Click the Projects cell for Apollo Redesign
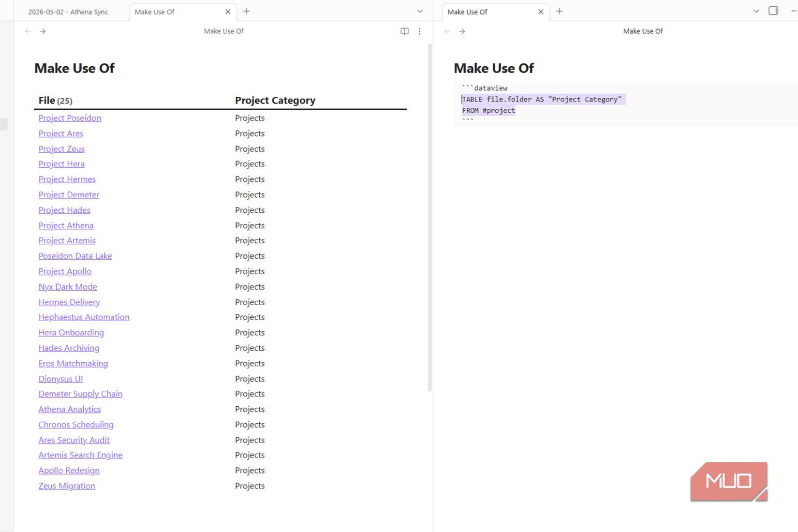 [250, 471]
